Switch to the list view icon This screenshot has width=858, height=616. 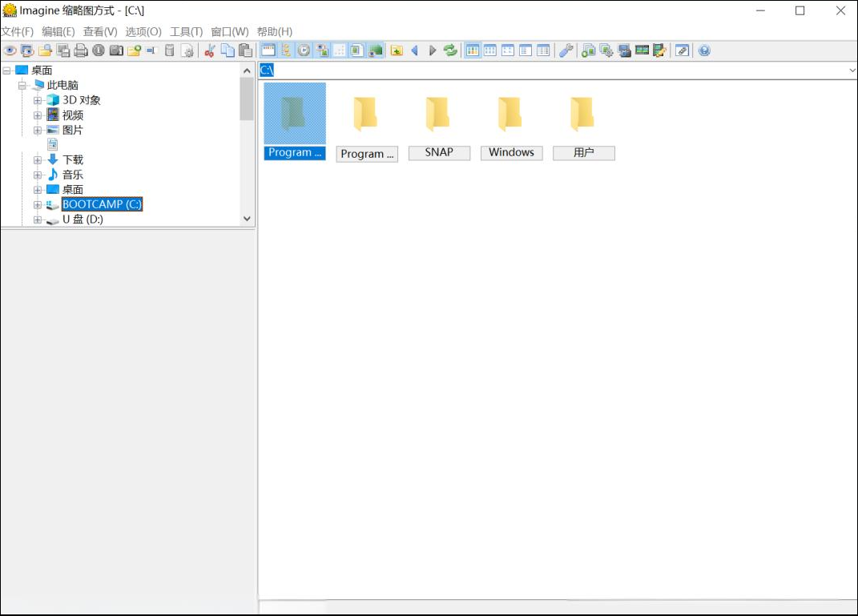coord(526,51)
